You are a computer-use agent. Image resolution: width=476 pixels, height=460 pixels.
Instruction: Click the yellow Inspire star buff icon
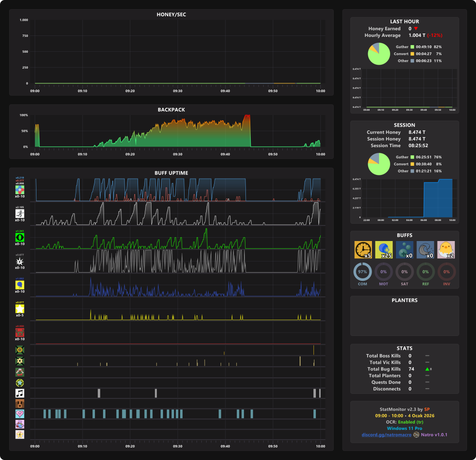tap(20, 309)
